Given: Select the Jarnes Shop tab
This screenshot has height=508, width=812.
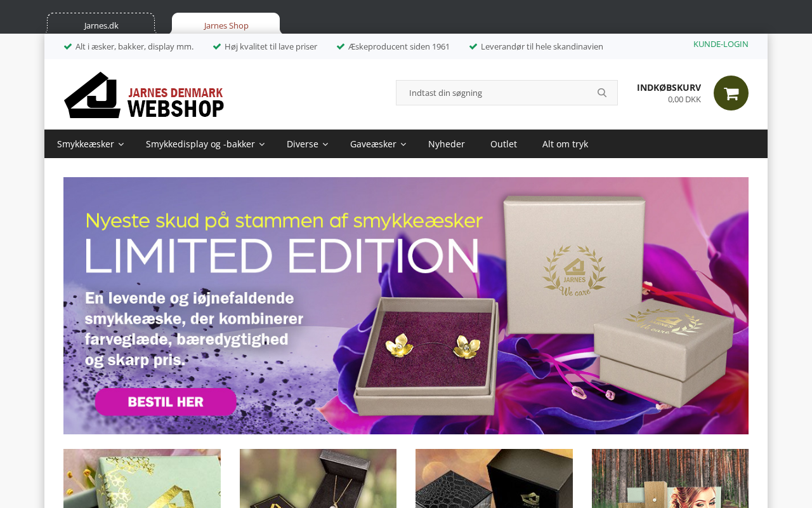Looking at the screenshot, I should pos(226,24).
